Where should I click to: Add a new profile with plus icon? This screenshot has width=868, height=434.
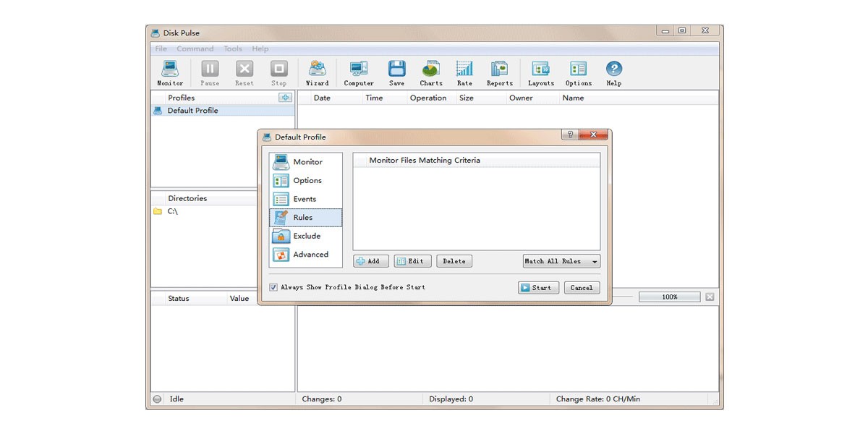click(x=286, y=98)
